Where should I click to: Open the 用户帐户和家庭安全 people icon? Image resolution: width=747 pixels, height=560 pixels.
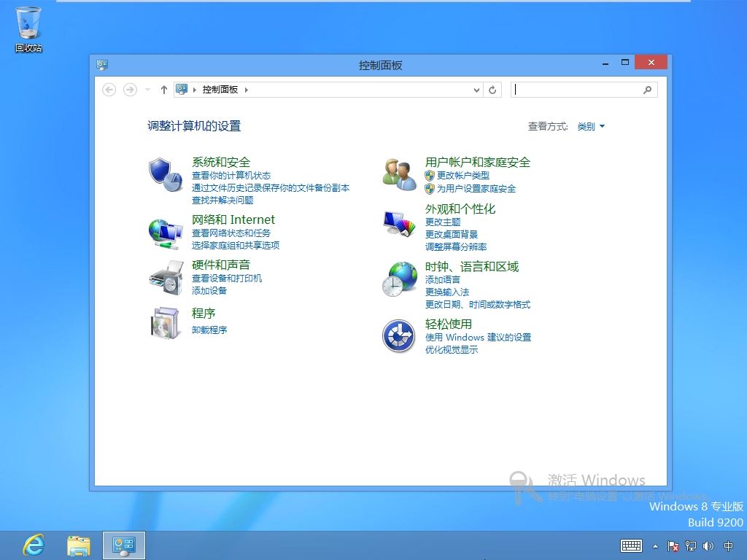[399, 175]
